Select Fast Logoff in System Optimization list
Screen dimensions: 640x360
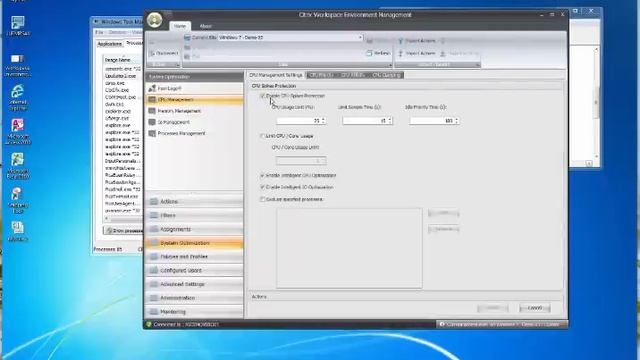coord(194,88)
